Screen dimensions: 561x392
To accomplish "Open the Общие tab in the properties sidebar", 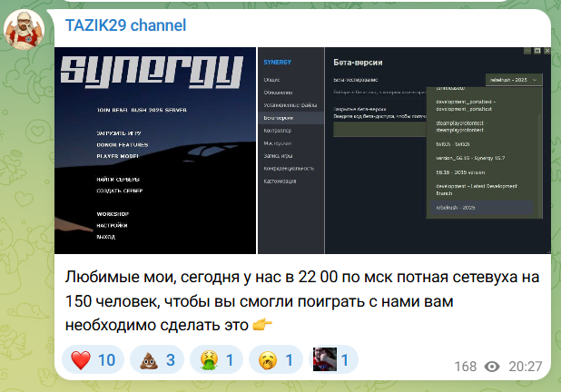I will (272, 80).
